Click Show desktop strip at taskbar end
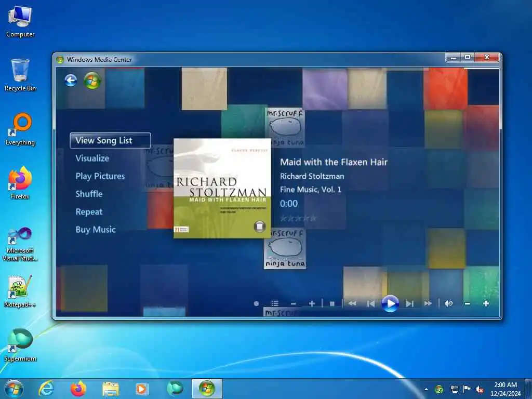This screenshot has width=532, height=399. point(528,389)
